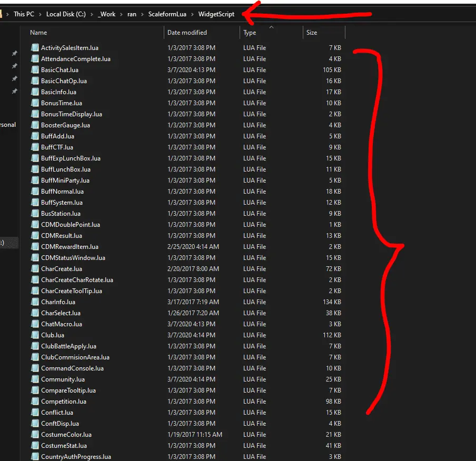Image resolution: width=476 pixels, height=461 pixels.
Task: Click the ActivitySalesItem.lua file icon
Action: pyautogui.click(x=35, y=48)
